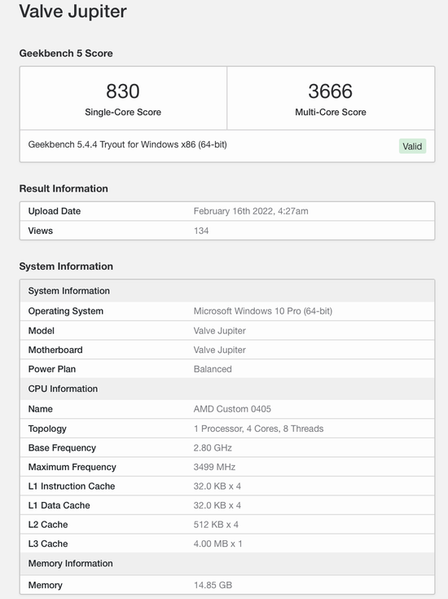
Task: Click the Memory Information section header
Action: [70, 563]
